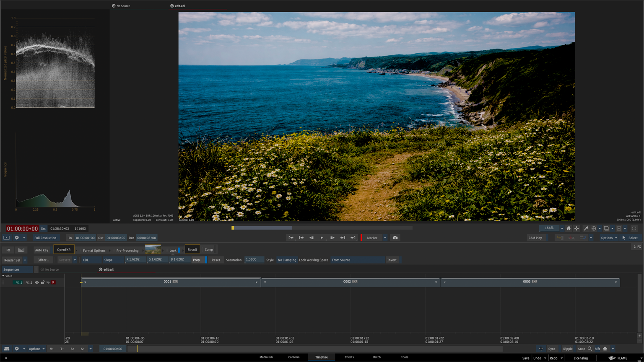Open the MediaHub tab

point(266,357)
